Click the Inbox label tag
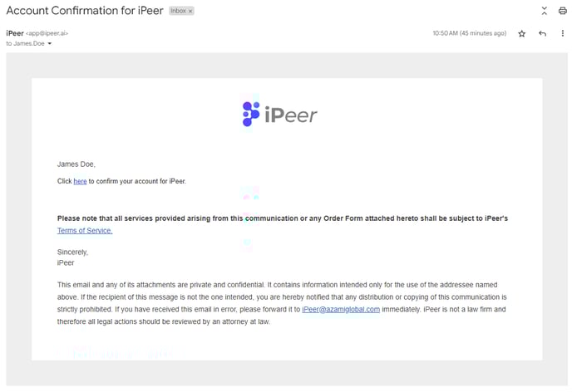Screen dimensions: 572x392 (x=177, y=11)
